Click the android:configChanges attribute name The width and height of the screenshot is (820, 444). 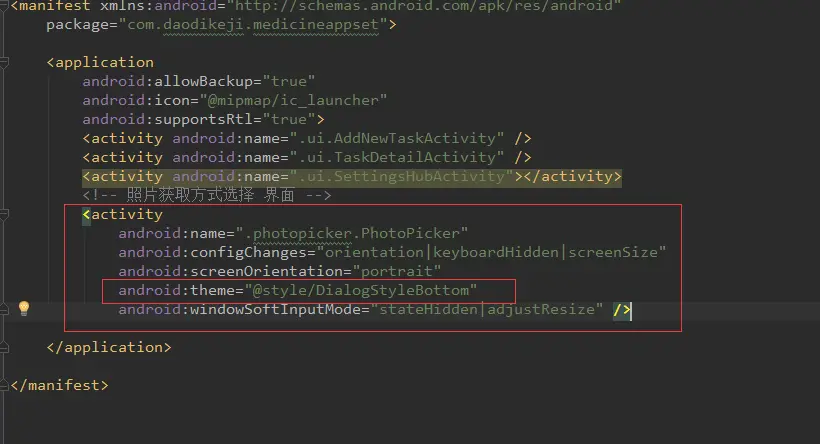212,253
